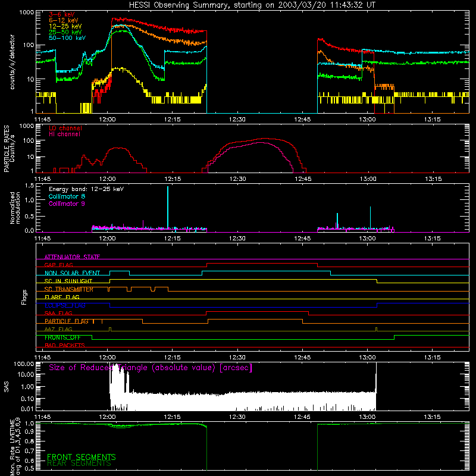Select the 6-12 keV legend label
The image size is (476, 476).
click(64, 20)
